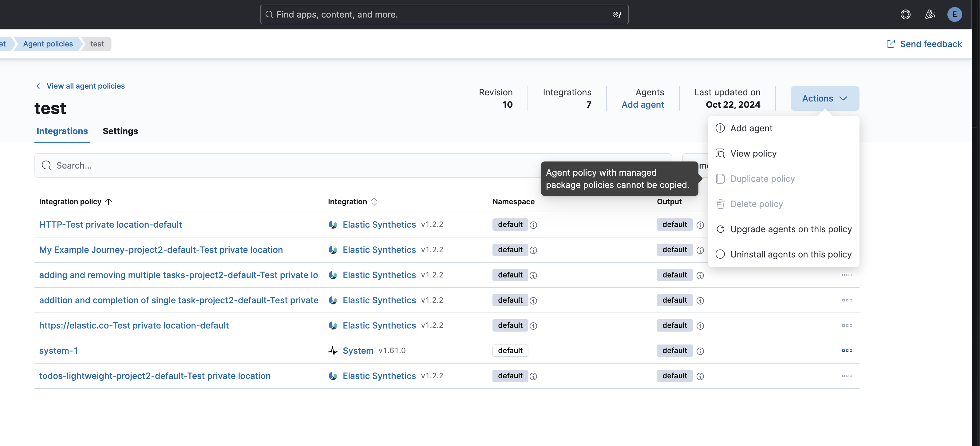Click Add agent link under Agents
Image resolution: width=980 pixels, height=446 pixels.
(642, 105)
